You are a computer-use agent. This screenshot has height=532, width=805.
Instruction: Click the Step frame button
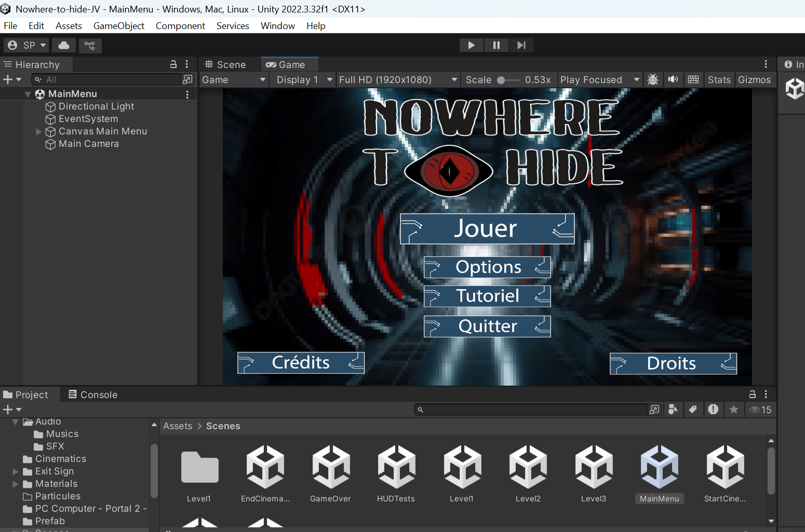coord(521,45)
